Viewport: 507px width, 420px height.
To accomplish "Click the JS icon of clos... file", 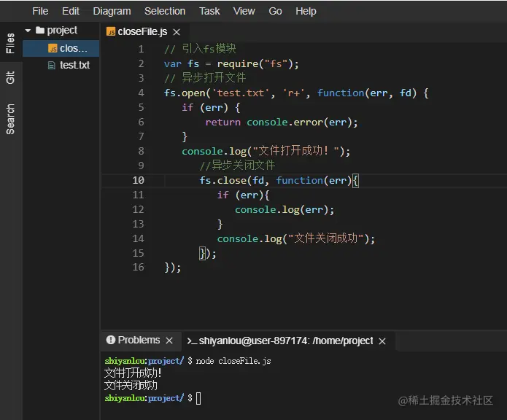I will coord(53,48).
